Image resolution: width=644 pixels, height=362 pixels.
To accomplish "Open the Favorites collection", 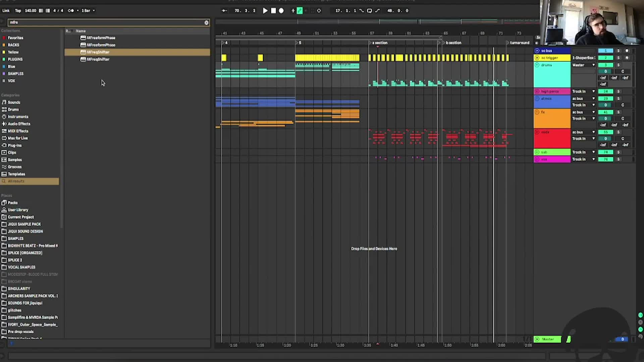I will pyautogui.click(x=15, y=38).
